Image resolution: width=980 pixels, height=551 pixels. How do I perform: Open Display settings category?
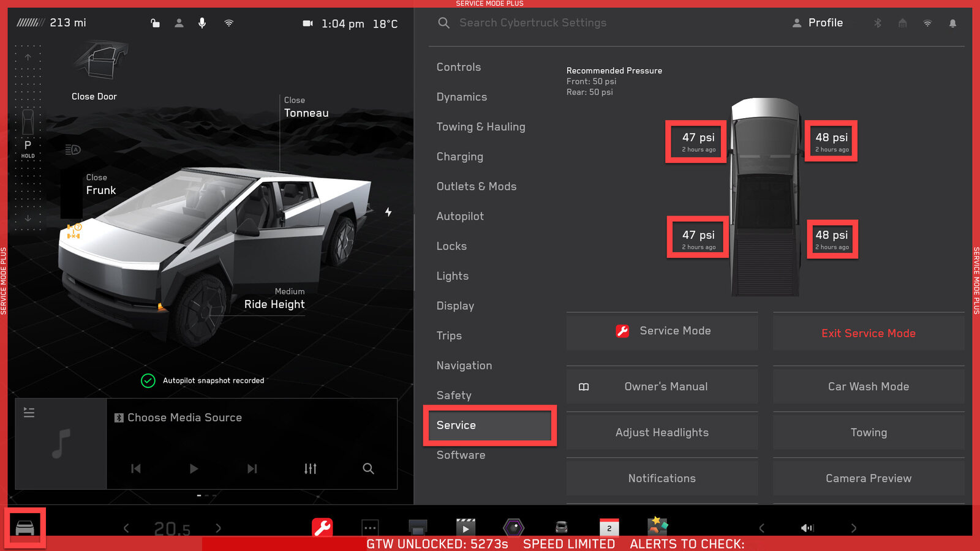point(455,305)
